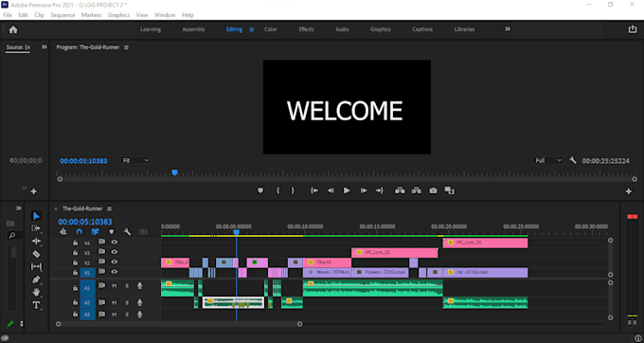Export frame with camera icon

coord(433,190)
